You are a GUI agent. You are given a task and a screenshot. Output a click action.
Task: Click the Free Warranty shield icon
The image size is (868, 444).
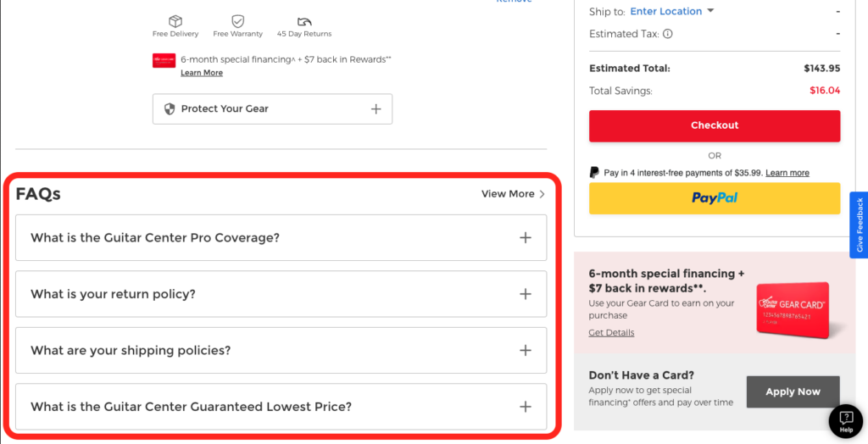[238, 21]
